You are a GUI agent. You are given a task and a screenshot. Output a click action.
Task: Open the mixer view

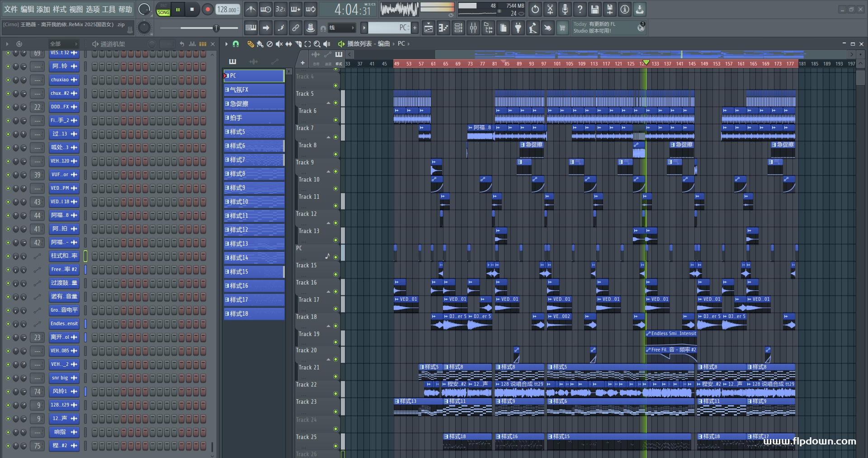[x=473, y=28]
